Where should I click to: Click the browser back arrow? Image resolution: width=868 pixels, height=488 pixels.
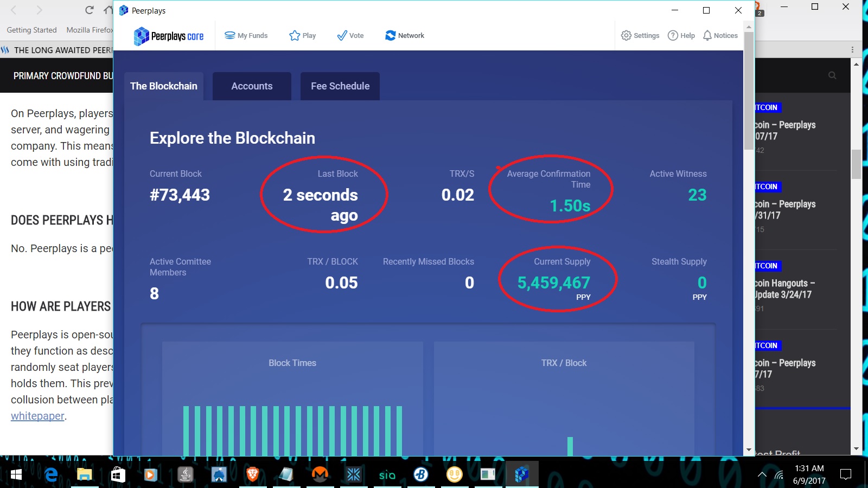14,10
